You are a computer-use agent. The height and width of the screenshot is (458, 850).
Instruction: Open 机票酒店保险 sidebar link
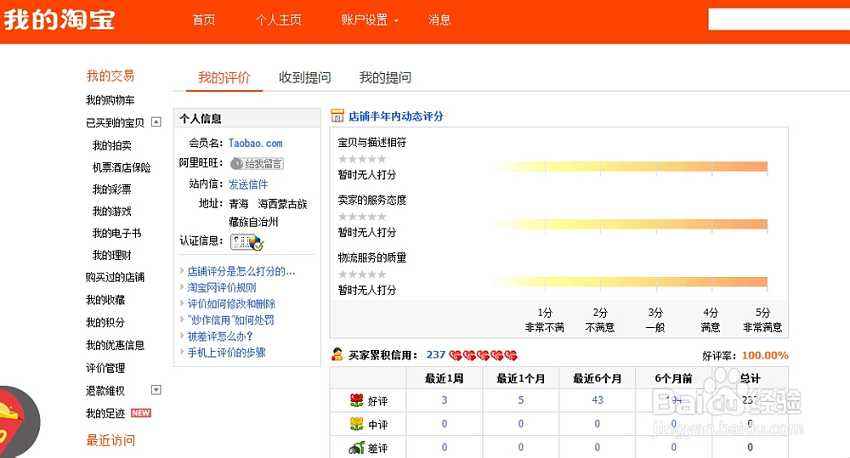point(121,167)
